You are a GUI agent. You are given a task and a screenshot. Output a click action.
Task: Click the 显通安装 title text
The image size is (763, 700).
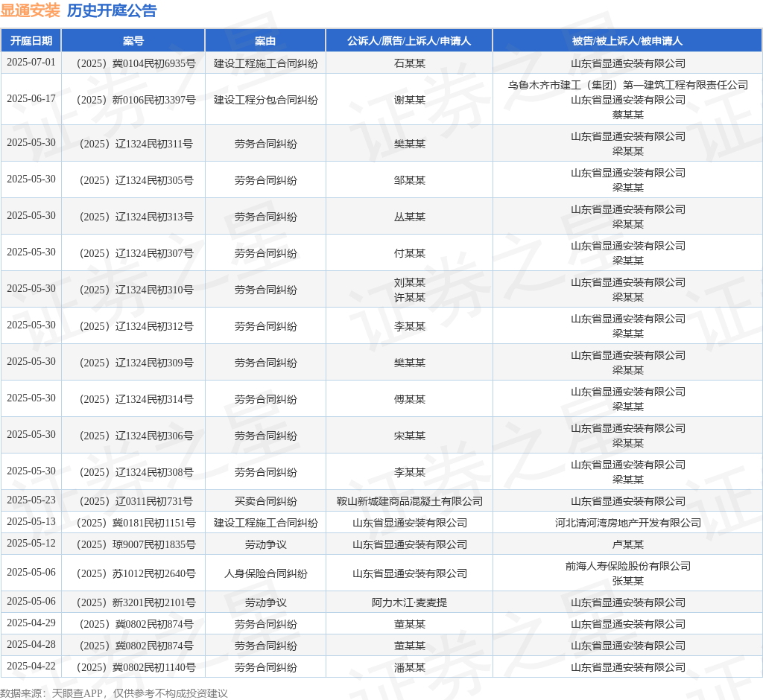click(x=30, y=10)
